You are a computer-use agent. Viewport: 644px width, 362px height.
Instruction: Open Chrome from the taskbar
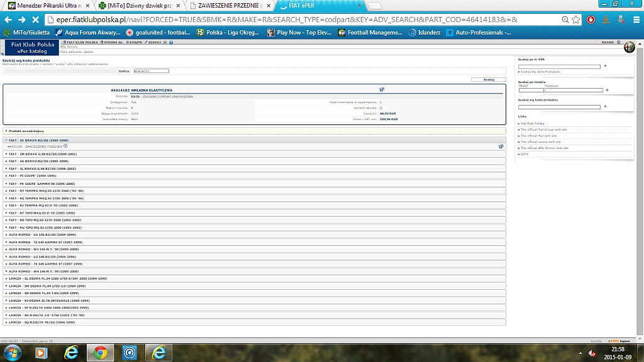(100, 353)
